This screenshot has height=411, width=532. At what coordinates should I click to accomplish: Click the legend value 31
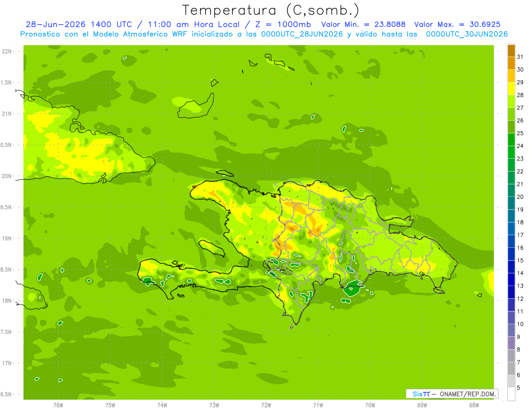pyautogui.click(x=520, y=57)
